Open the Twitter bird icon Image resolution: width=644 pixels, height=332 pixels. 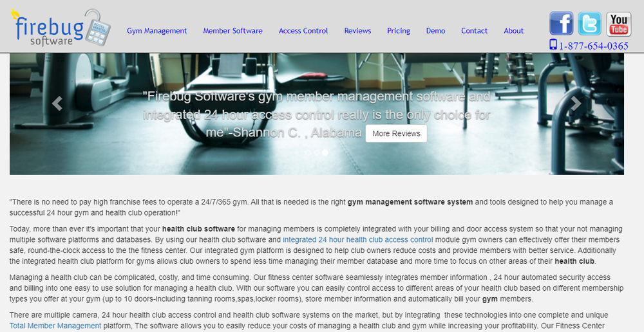click(x=589, y=23)
